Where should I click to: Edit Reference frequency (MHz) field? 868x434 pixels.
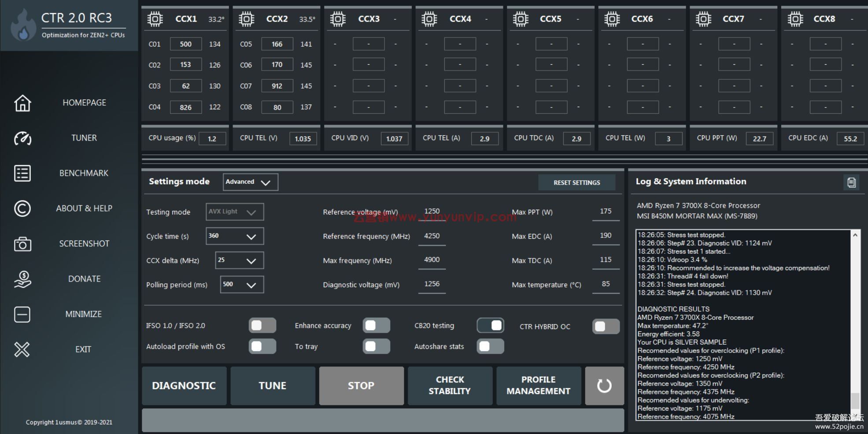432,236
